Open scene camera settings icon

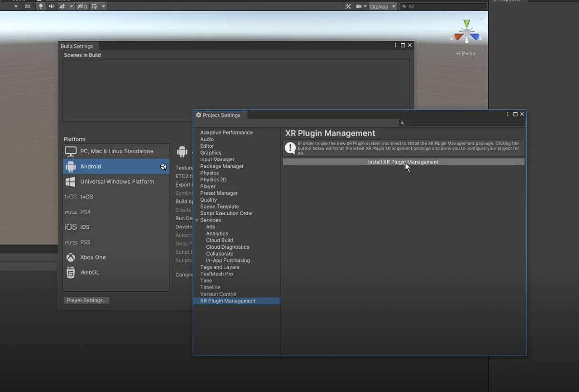pos(359,6)
